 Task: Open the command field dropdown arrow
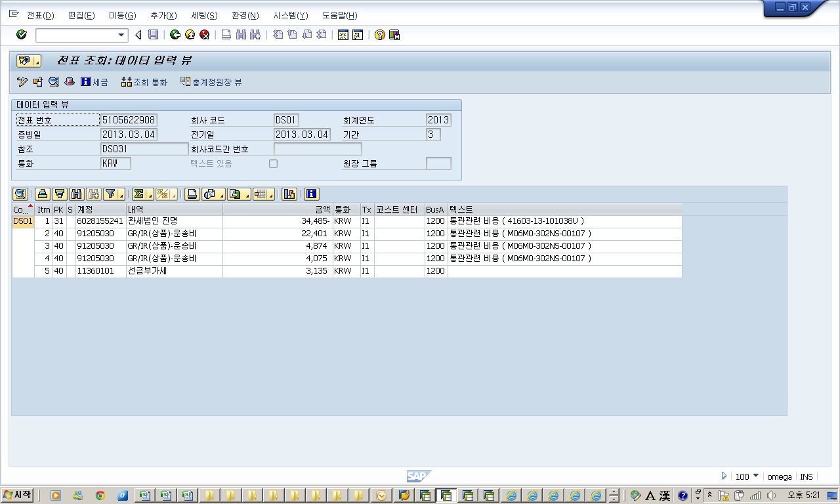tap(121, 35)
